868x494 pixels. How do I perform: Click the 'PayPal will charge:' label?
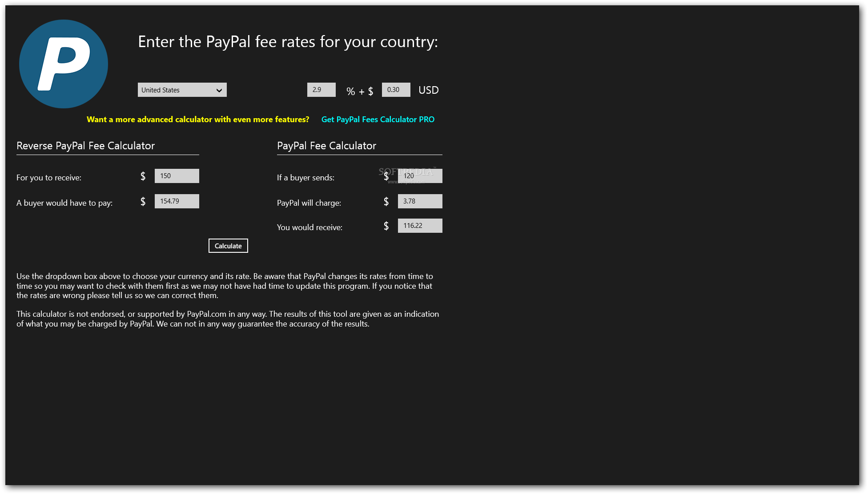tap(309, 203)
